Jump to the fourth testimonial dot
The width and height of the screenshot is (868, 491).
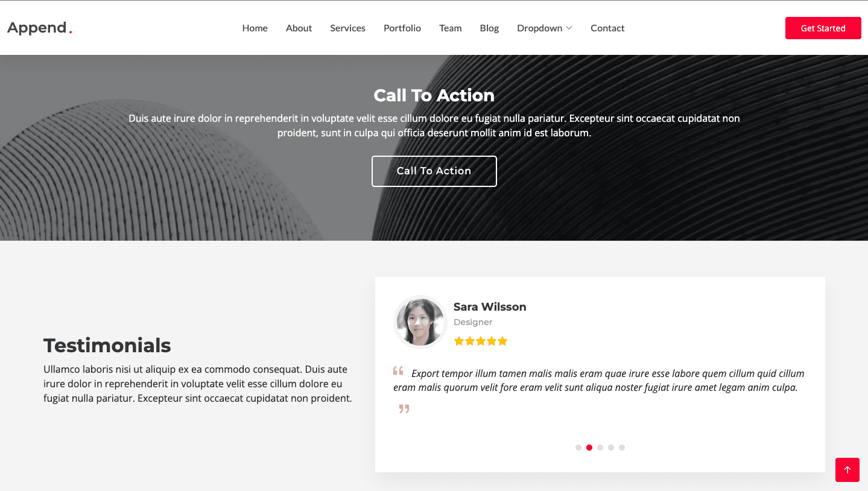pyautogui.click(x=611, y=448)
